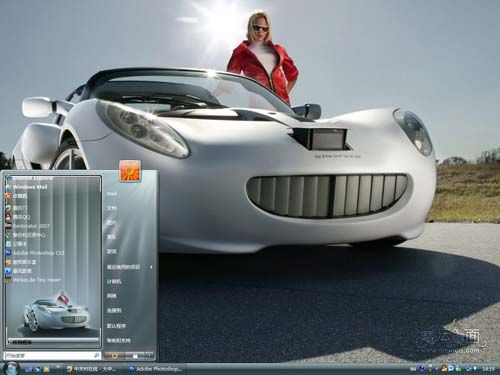The image size is (500, 375).
Task: Expand the shutdown options arrow
Action: [x=150, y=356]
